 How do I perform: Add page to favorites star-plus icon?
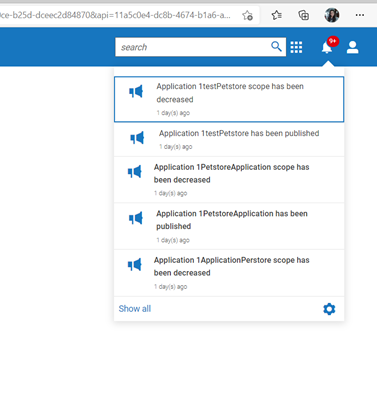[x=247, y=15]
